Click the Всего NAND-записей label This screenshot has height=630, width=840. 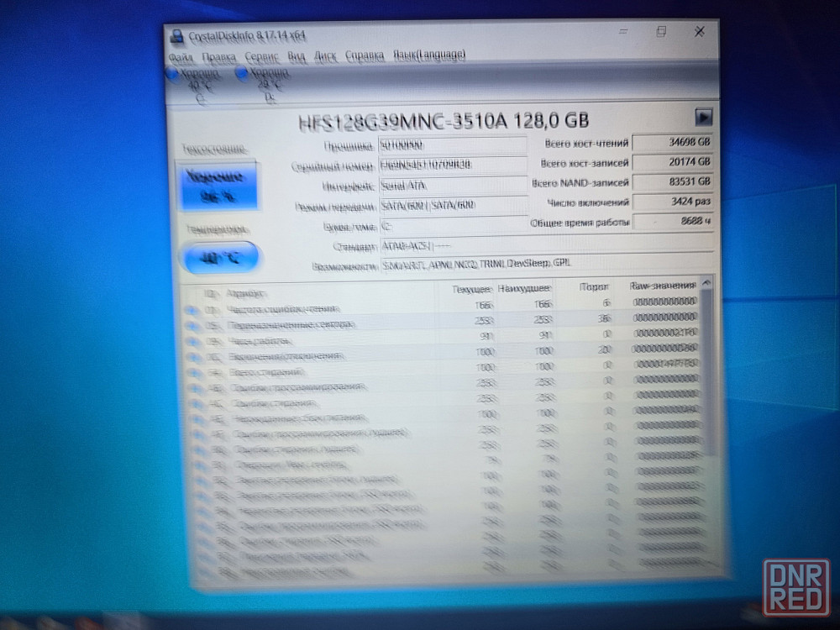point(580,182)
